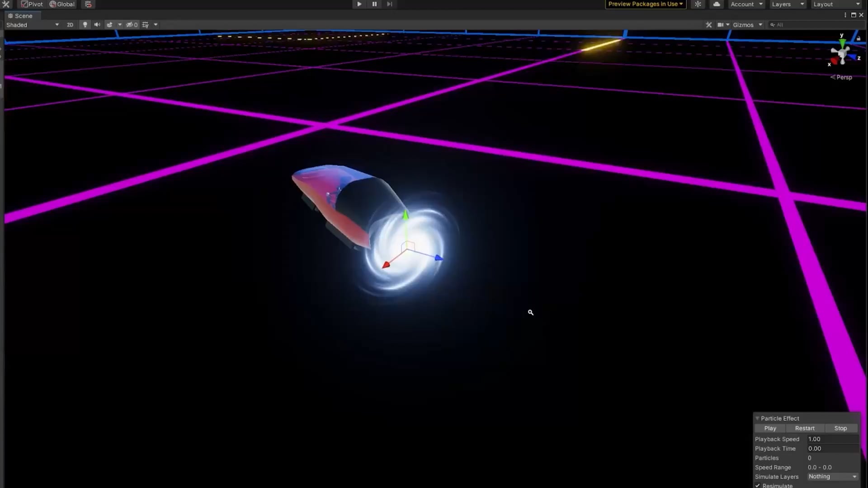
Task: Click the Playback Speed value field
Action: coord(832,439)
